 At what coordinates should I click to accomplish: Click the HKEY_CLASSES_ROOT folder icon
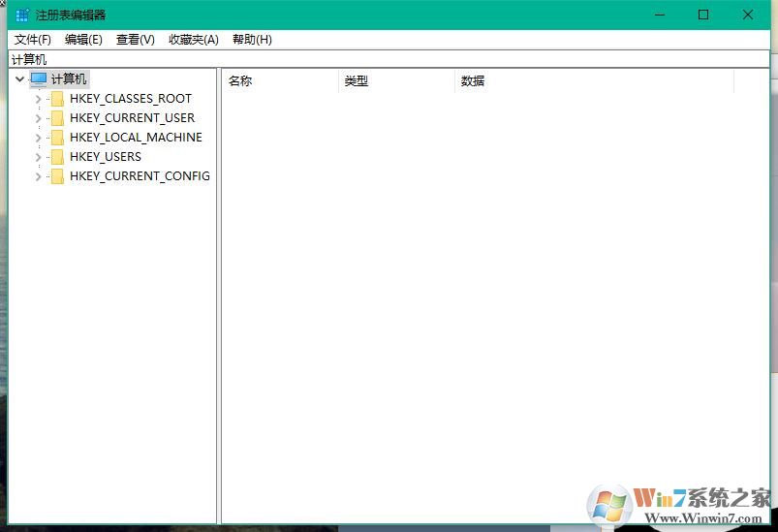click(57, 99)
